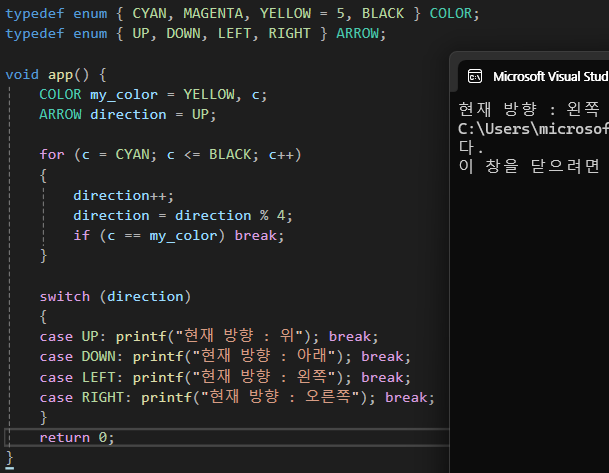Click the console icon in the Microsoft Visual Studio tab
This screenshot has width=609, height=473.
click(x=475, y=76)
